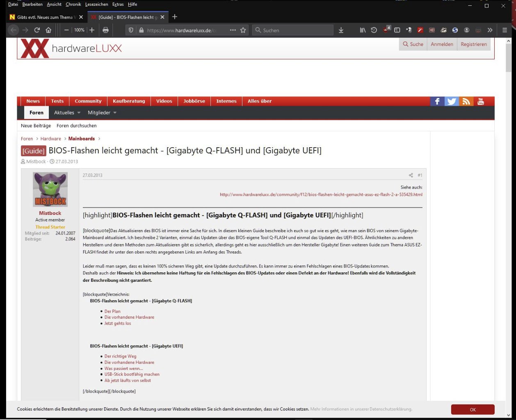516x420 pixels.
Task: Visit hardwareLUXX YouTube channel
Action: 481,101
